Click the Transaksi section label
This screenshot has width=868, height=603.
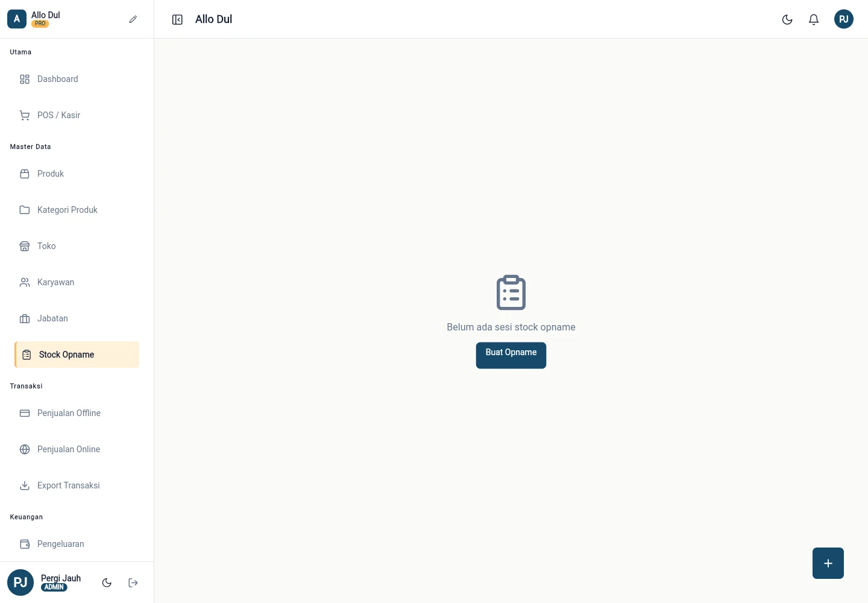26,386
